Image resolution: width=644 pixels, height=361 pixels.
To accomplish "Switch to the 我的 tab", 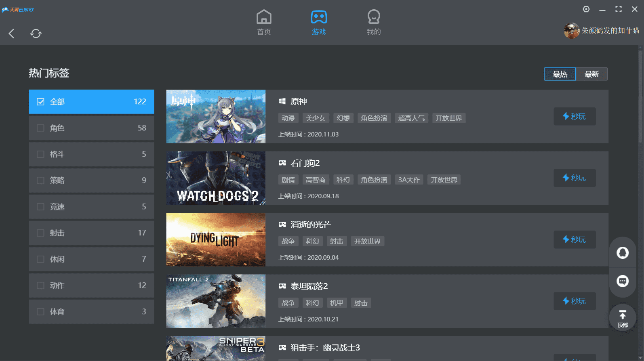I will click(x=374, y=23).
